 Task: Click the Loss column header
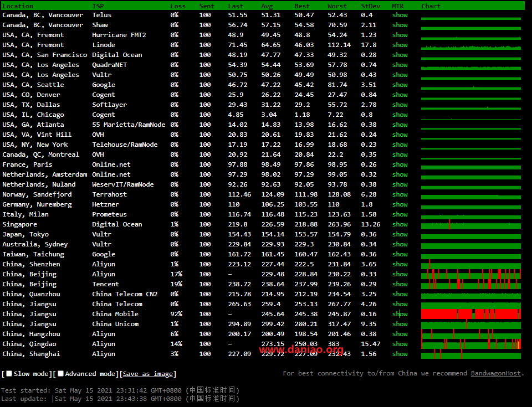[178, 6]
